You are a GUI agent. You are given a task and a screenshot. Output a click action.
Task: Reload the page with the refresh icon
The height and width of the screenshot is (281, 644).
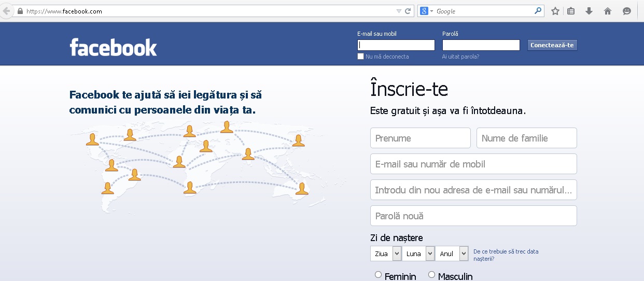408,11
